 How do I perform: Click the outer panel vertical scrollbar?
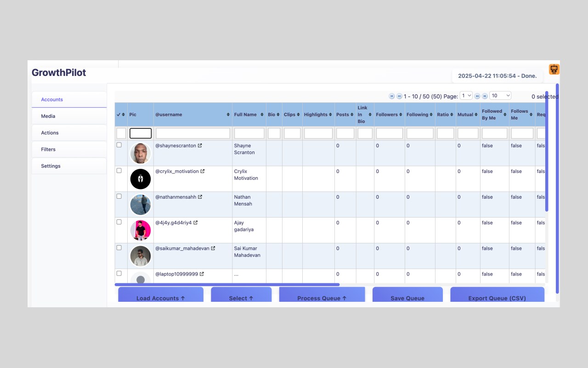tap(557, 188)
